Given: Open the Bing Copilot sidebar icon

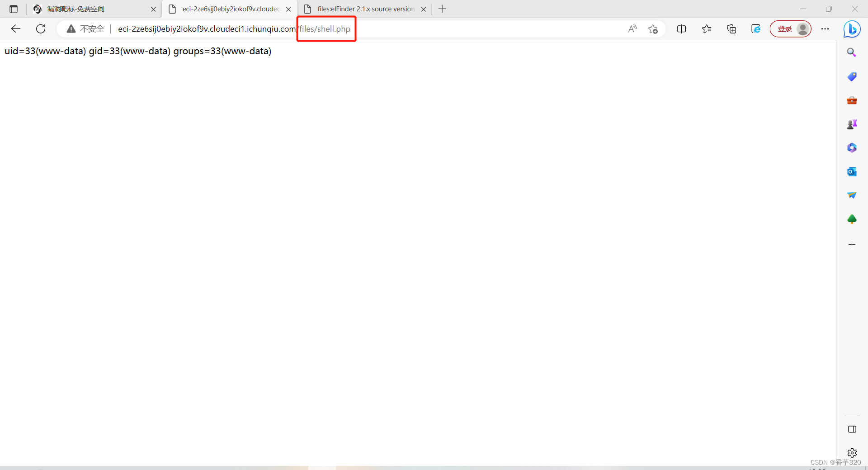Looking at the screenshot, I should [x=852, y=29].
